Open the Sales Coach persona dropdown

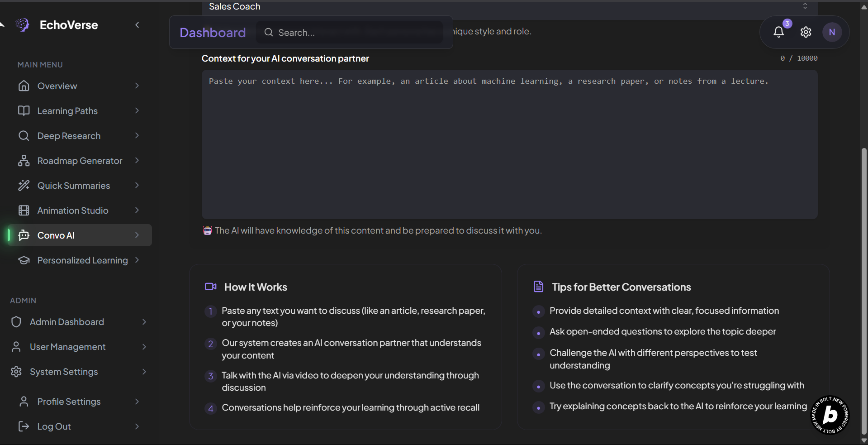507,6
